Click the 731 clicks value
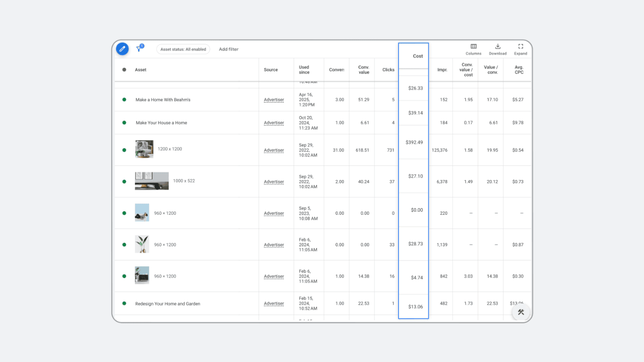 coord(390,150)
